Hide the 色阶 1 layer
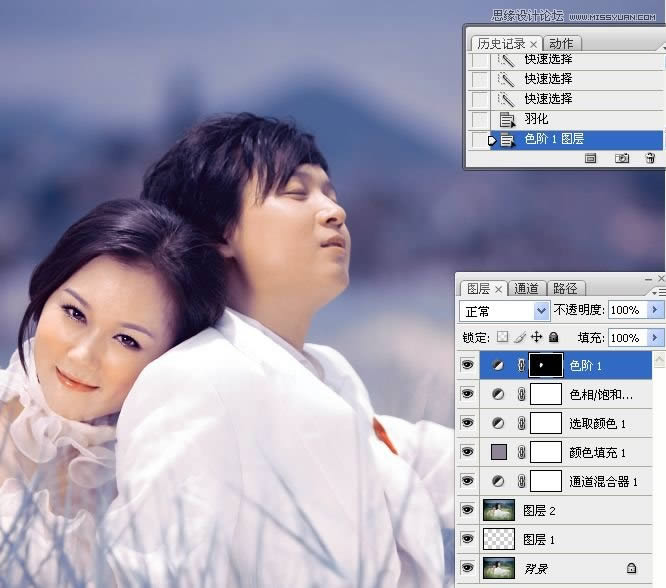This screenshot has height=588, width=666. pos(467,366)
